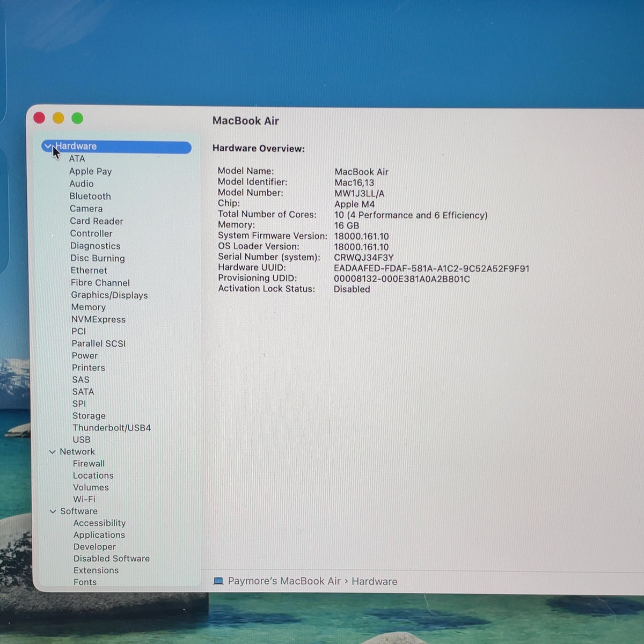Zoom window with the green button
This screenshot has height=644, width=644.
77,118
